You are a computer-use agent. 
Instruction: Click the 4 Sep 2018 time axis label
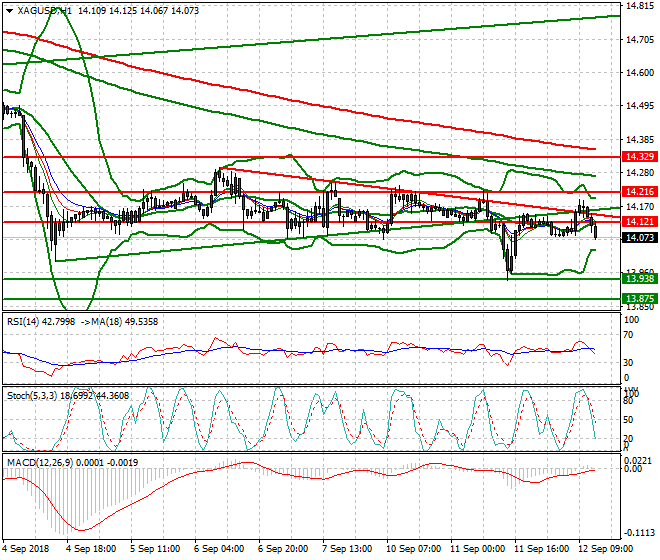click(26, 549)
